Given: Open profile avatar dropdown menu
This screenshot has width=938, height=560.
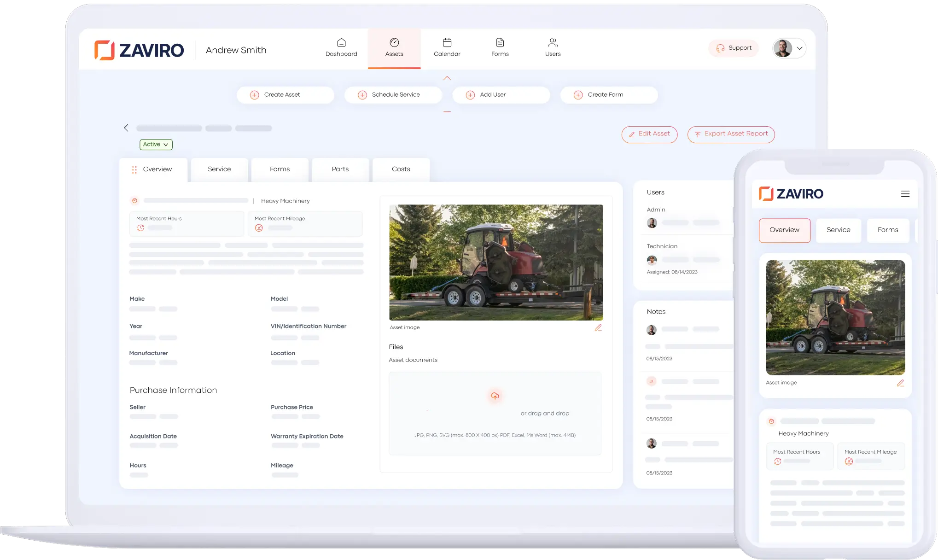Looking at the screenshot, I should tap(789, 48).
